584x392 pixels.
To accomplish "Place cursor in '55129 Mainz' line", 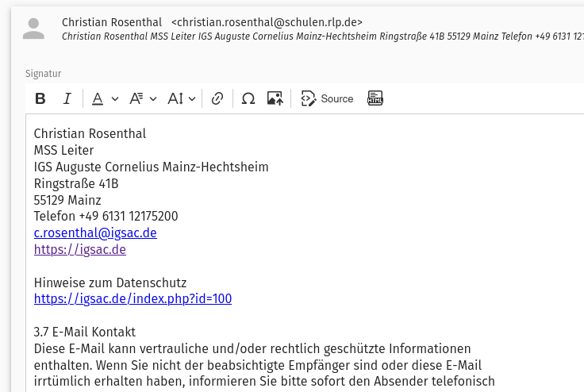I will 67,200.
